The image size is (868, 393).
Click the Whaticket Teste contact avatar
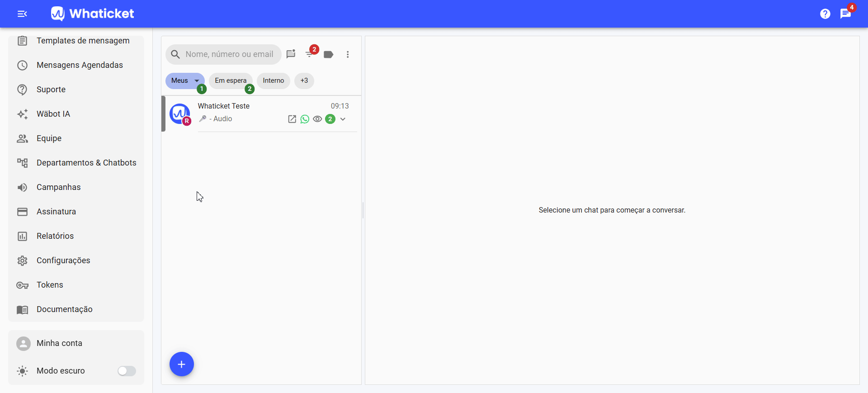click(x=179, y=114)
